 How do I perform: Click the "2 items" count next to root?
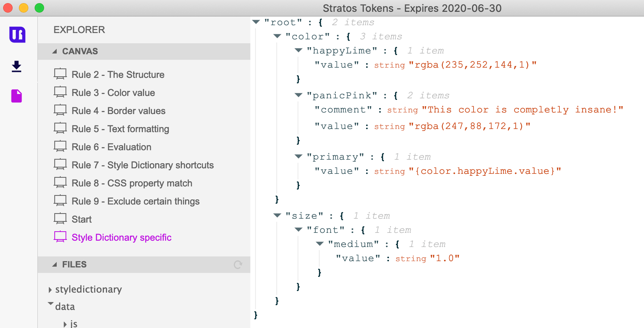click(353, 22)
